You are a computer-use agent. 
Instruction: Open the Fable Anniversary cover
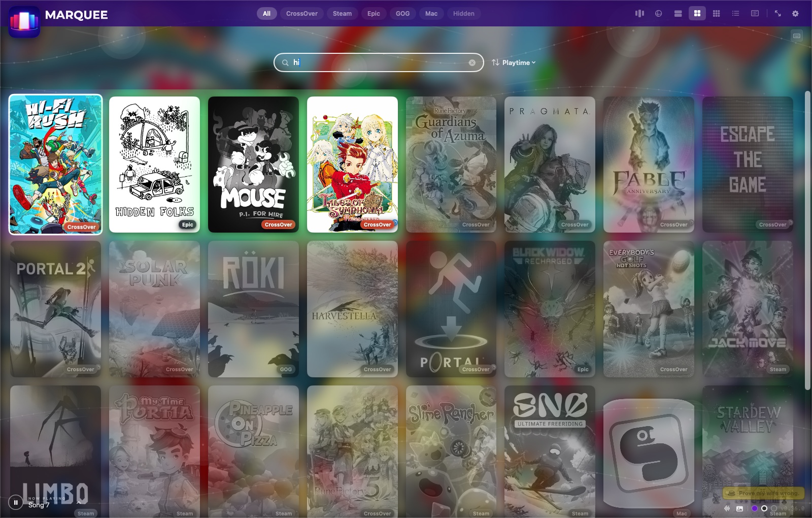click(649, 165)
